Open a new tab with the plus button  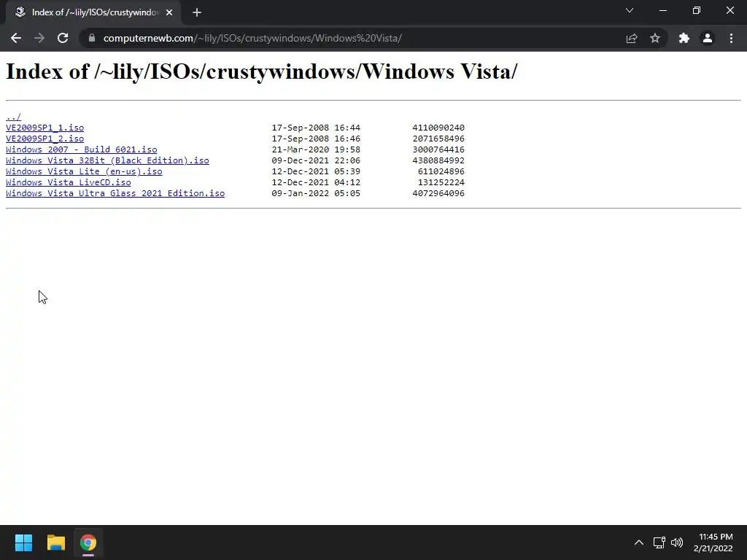197,12
